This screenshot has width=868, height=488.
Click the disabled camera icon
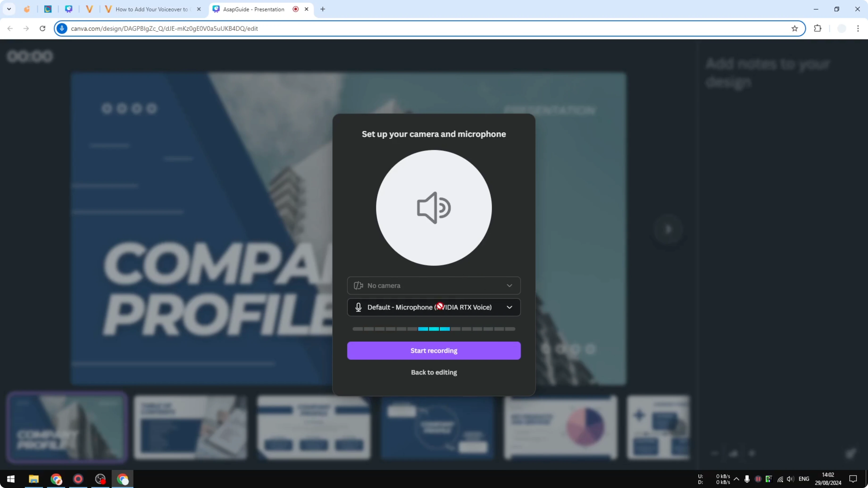tap(358, 285)
